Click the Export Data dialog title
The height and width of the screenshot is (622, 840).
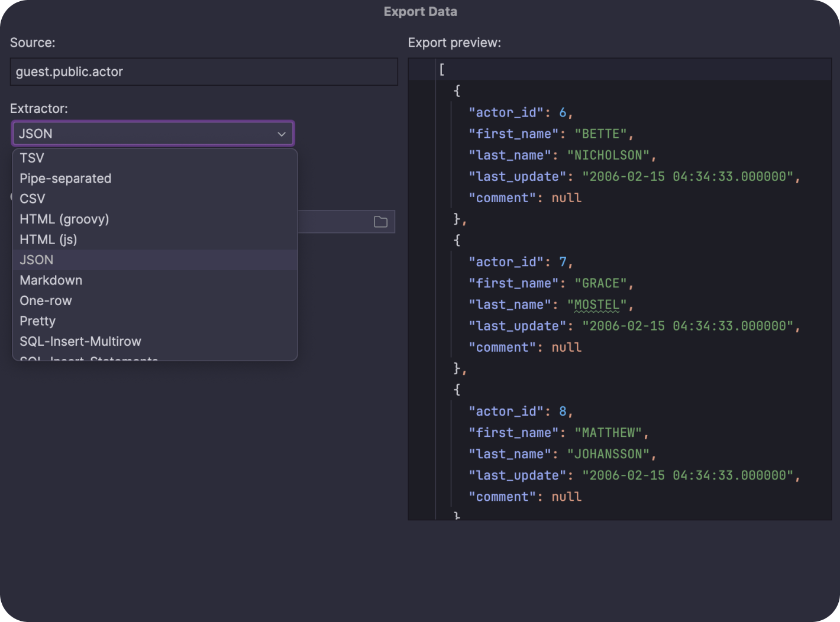click(420, 11)
